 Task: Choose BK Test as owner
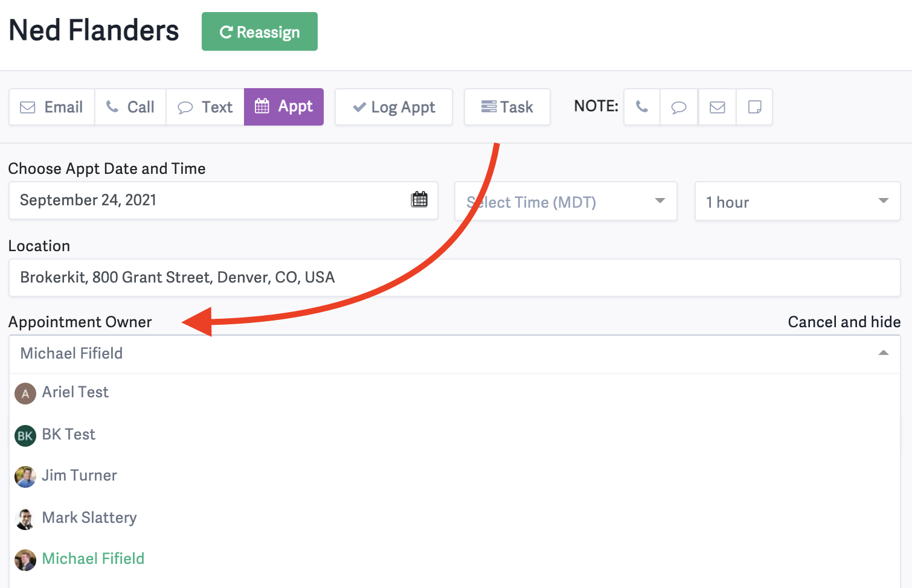tap(455, 435)
